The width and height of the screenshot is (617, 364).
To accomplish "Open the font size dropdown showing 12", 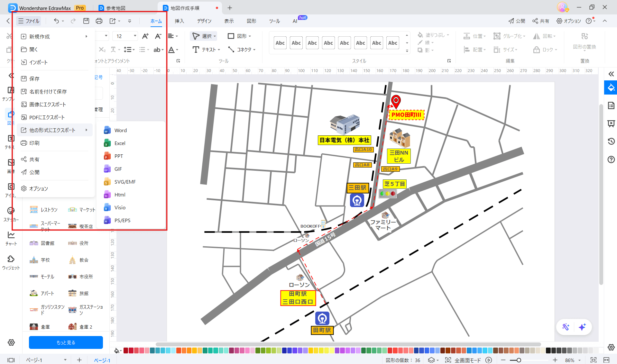I will click(x=135, y=36).
